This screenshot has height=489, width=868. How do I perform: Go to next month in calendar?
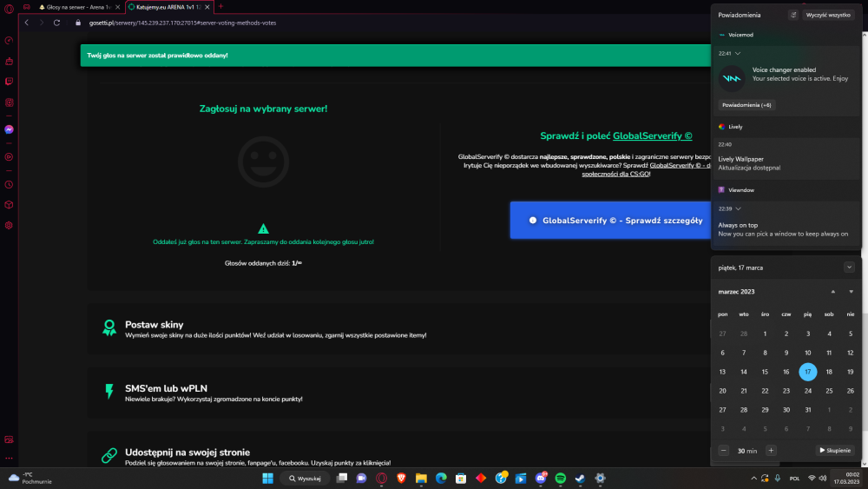click(x=851, y=292)
